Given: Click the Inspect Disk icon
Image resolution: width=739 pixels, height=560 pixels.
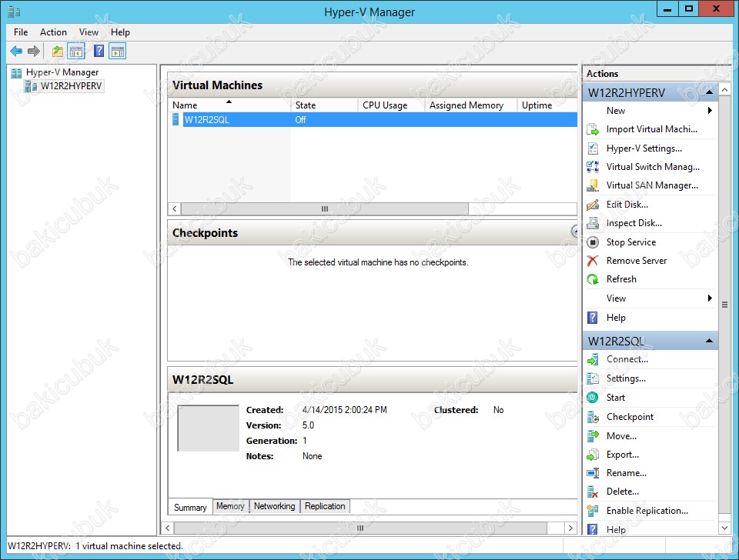Looking at the screenshot, I should (x=593, y=223).
